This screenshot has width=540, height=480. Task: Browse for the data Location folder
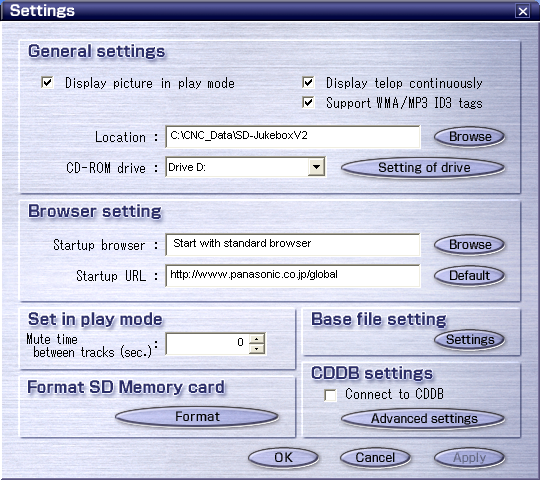click(469, 137)
